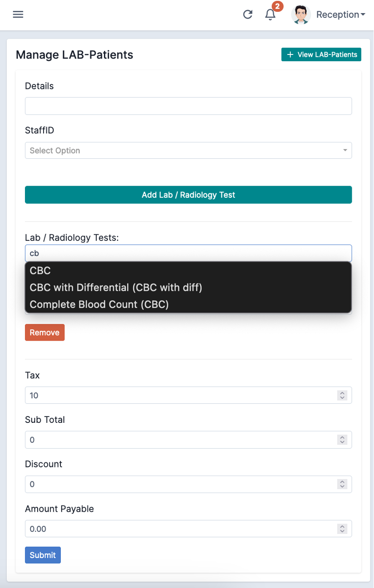
Task: Open the notifications bell icon
Action: pyautogui.click(x=270, y=15)
